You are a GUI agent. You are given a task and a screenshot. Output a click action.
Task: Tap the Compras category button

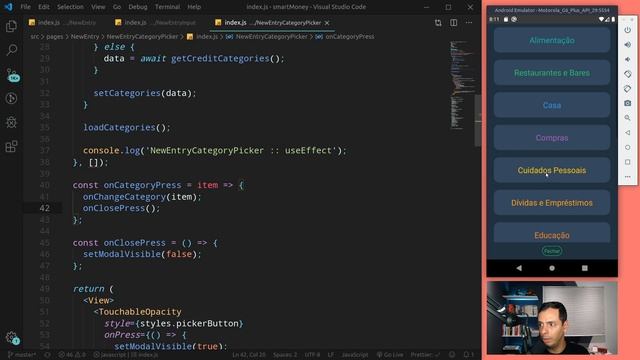[552, 138]
